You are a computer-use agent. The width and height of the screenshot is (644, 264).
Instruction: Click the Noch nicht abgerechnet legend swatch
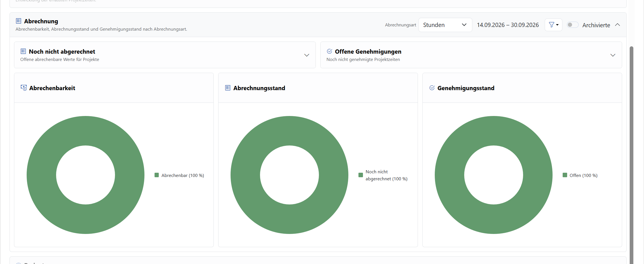click(x=361, y=175)
